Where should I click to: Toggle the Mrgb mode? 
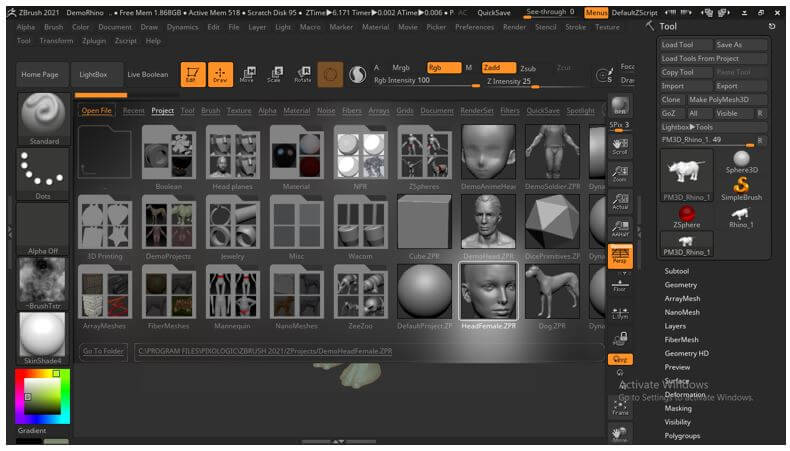point(401,68)
